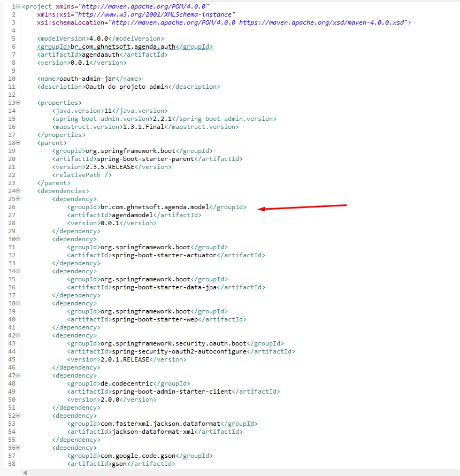This screenshot has height=476, width=460.
Task: Click line number 26 in the gutter
Action: [x=12, y=207]
